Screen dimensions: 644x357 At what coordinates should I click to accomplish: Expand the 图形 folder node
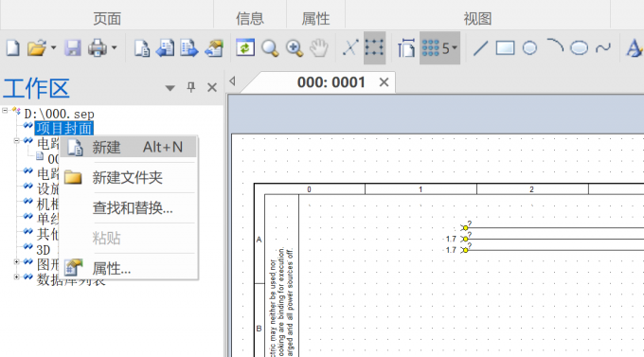coord(17,261)
